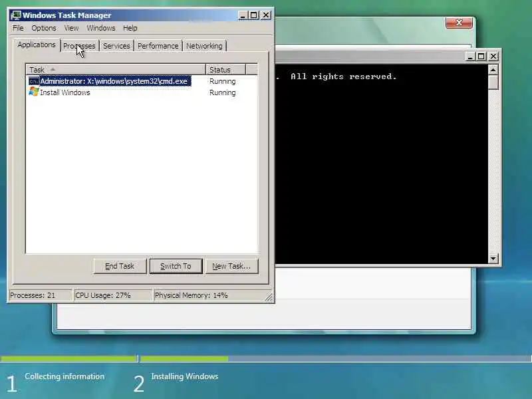Sort tasks by the Task column header
Viewport: 532px width, 399px height.
click(x=116, y=70)
